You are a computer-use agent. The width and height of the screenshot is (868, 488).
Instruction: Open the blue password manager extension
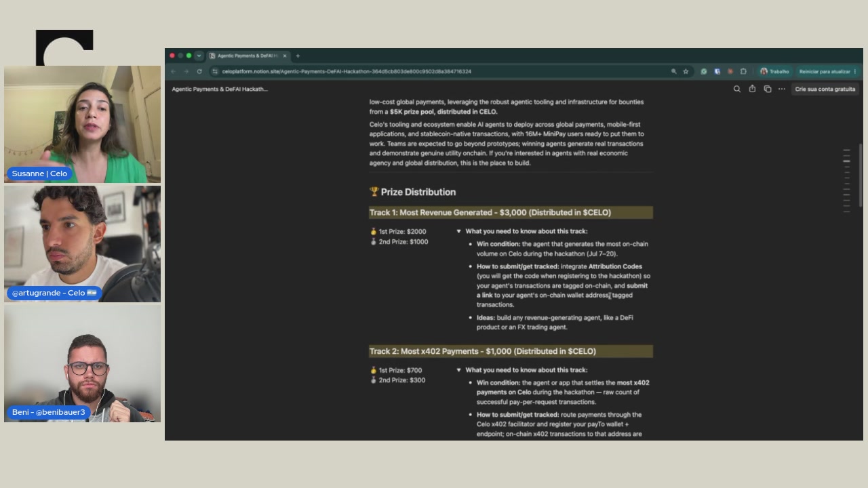[717, 71]
